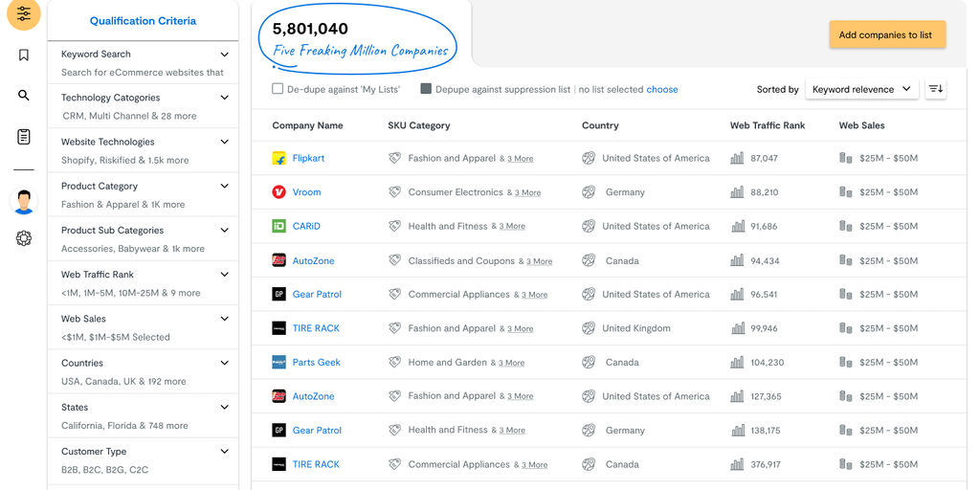
Task: Click the Company Name column header
Action: tap(307, 125)
